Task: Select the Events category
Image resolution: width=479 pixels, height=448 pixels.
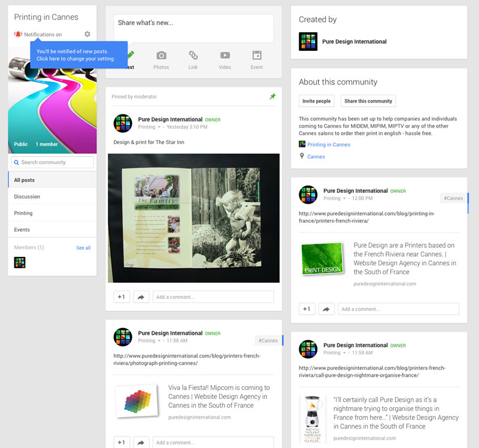Action: [x=52, y=229]
